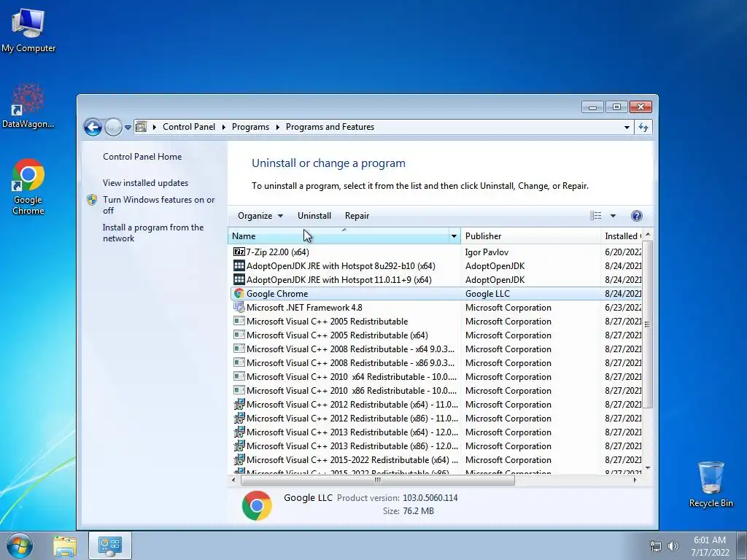Image resolution: width=747 pixels, height=560 pixels.
Task: Go back with the Back arrow button
Action: point(93,127)
